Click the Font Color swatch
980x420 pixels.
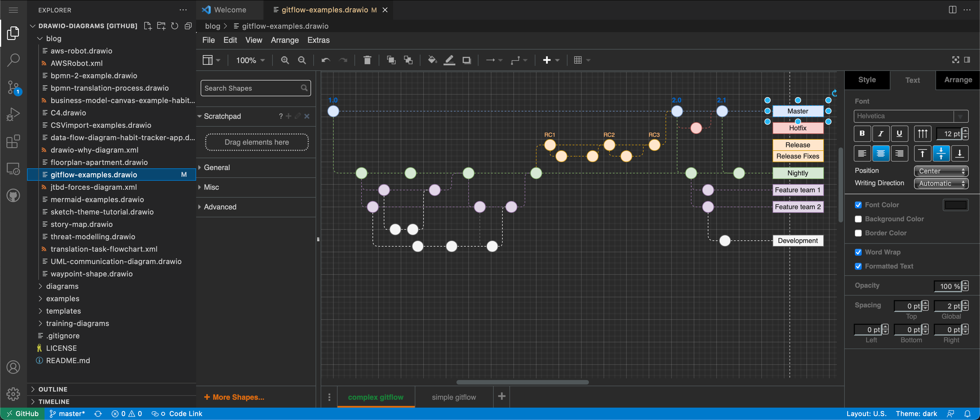(x=956, y=205)
